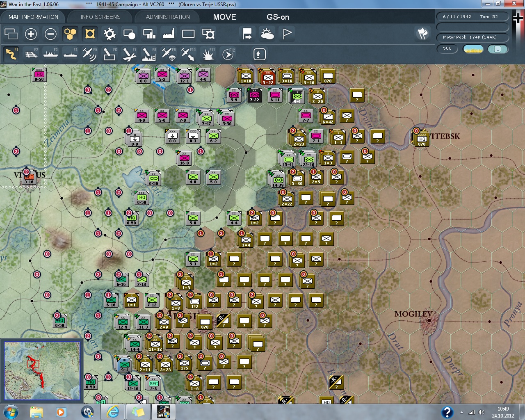Click the factory icon in top toolbar

[x=169, y=34]
